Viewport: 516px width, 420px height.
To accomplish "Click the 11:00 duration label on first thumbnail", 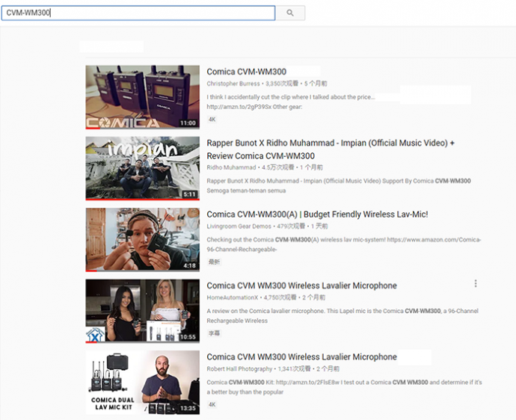I will [x=188, y=123].
